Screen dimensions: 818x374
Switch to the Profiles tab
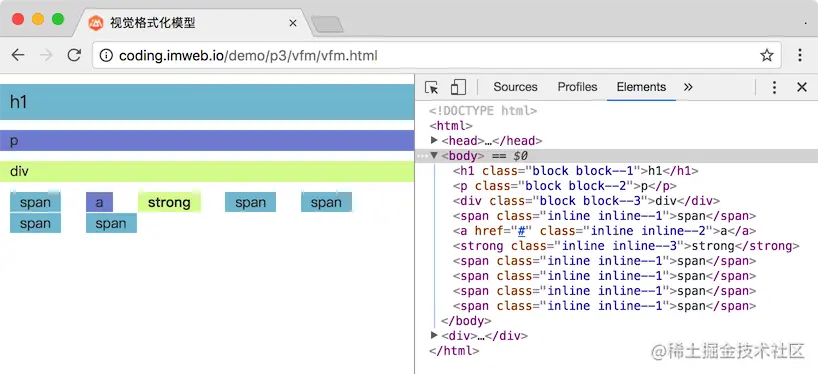click(x=578, y=87)
